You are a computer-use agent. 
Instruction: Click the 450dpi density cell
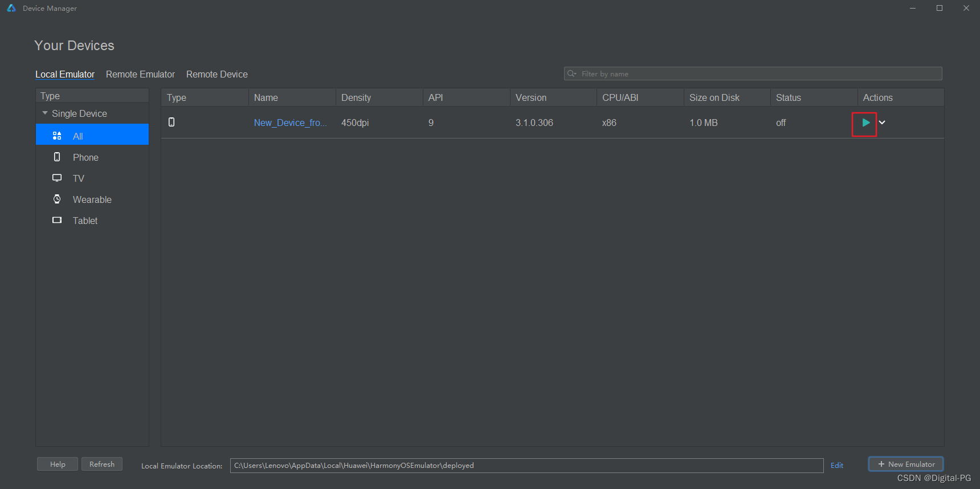355,123
